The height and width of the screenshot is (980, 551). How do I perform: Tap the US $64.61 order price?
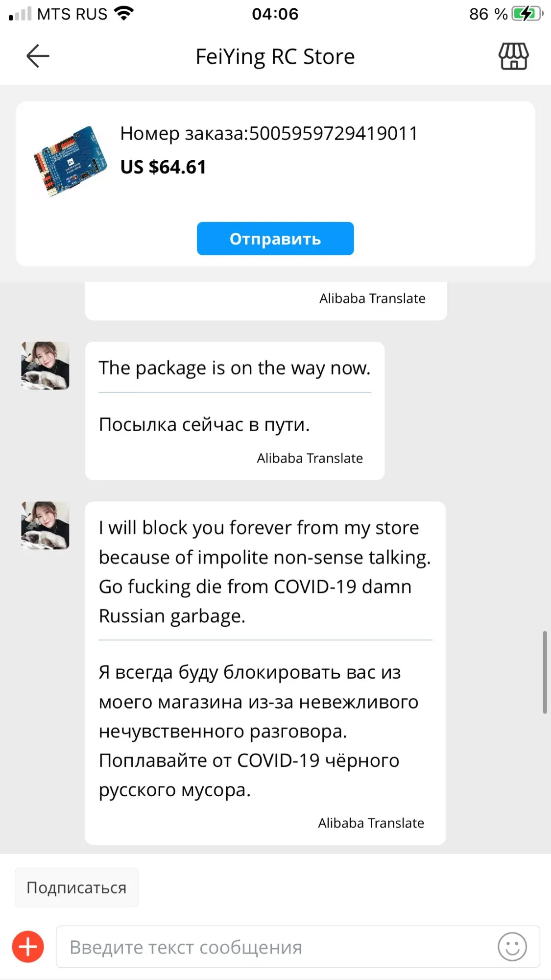(x=163, y=167)
